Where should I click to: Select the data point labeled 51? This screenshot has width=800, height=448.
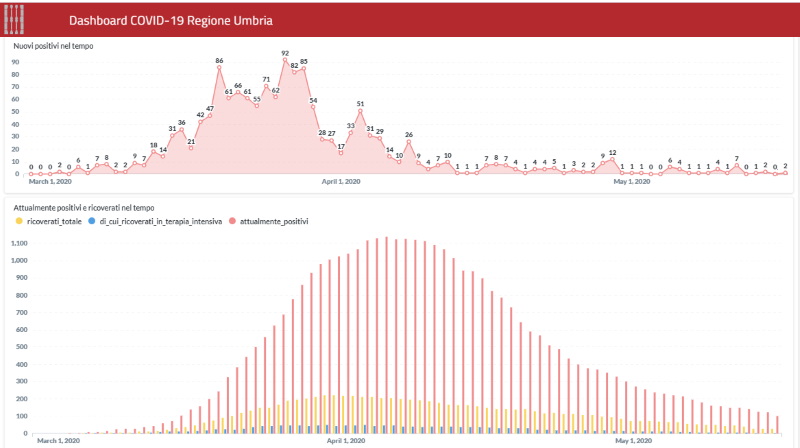point(360,111)
